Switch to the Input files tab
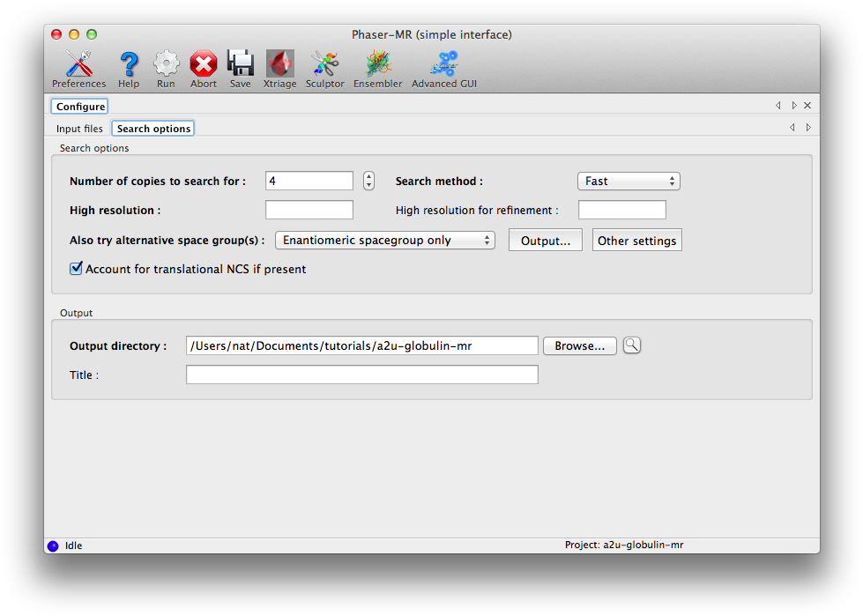Image resolution: width=863 pixels, height=616 pixels. tap(79, 129)
